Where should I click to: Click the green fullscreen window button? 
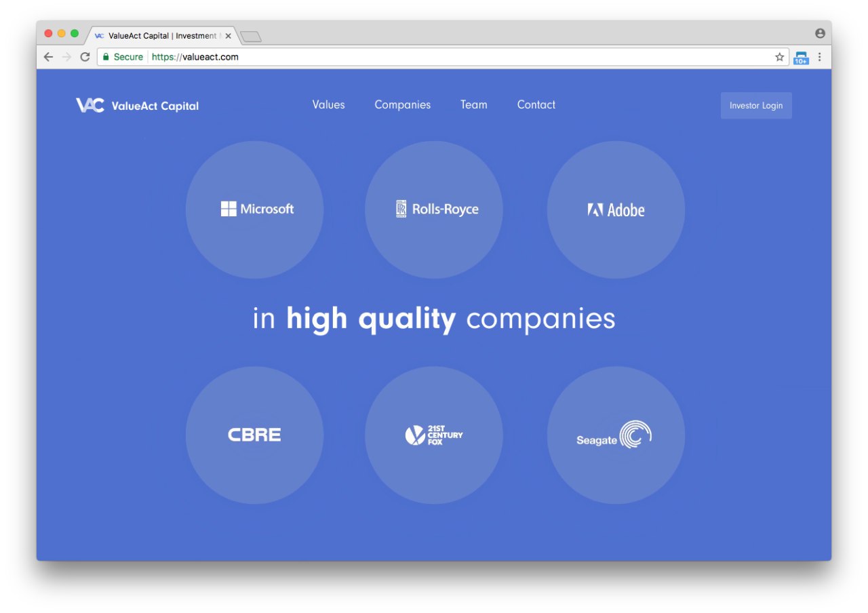click(x=75, y=33)
